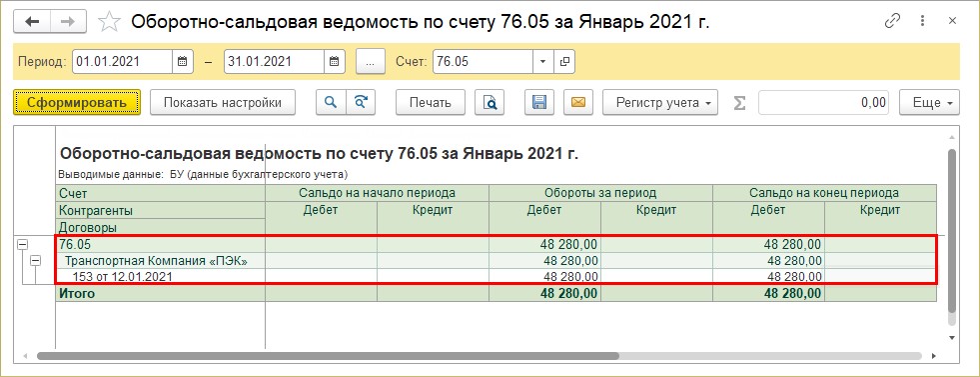Edit the end date field 31.01.2021
This screenshot has height=377, width=980.
pyautogui.click(x=274, y=62)
